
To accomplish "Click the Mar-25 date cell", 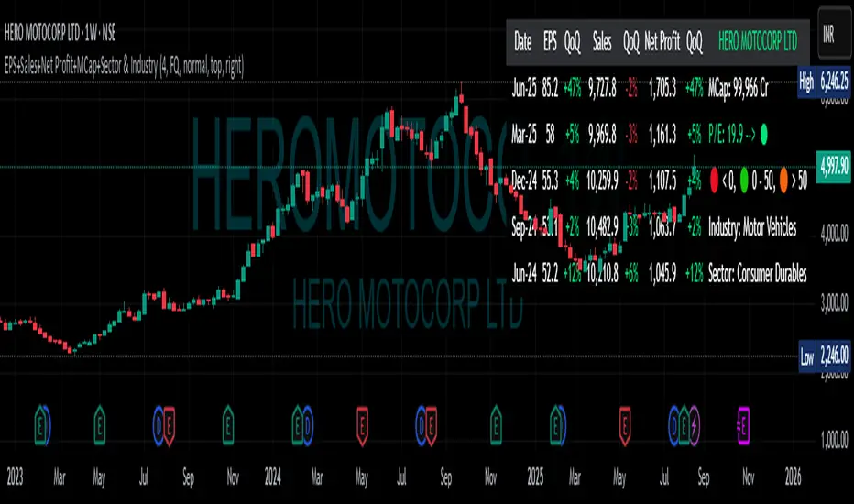I will [524, 134].
